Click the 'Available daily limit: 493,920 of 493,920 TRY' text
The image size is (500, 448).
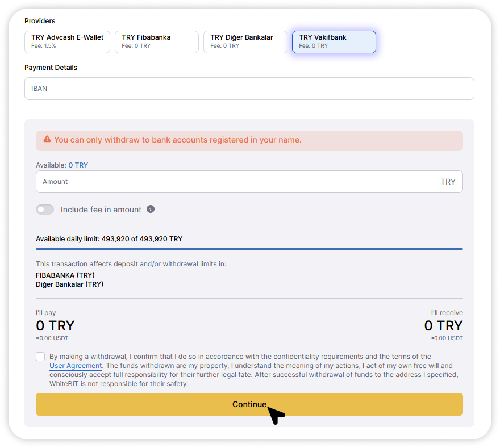(109, 239)
